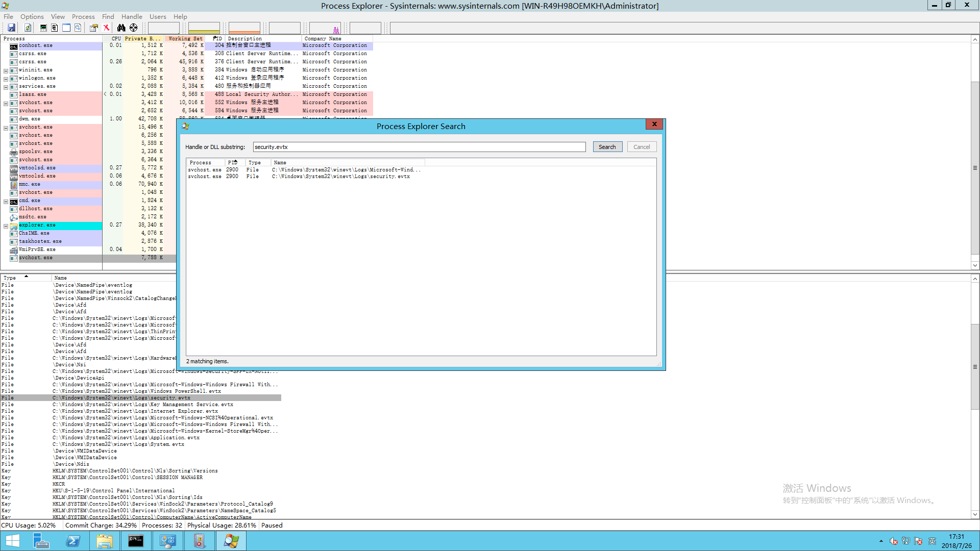Viewport: 980px width, 551px height.
Task: Click the Handle or DLL substring field
Action: (x=419, y=147)
